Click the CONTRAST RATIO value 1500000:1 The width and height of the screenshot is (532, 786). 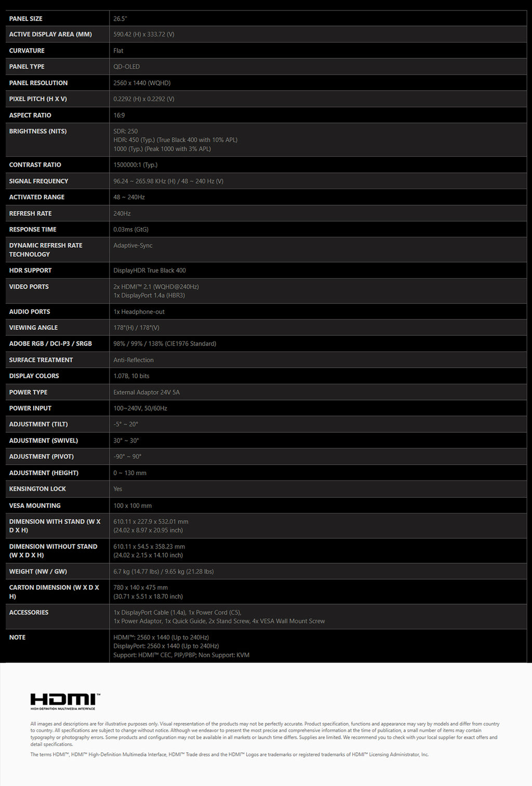[x=135, y=165]
